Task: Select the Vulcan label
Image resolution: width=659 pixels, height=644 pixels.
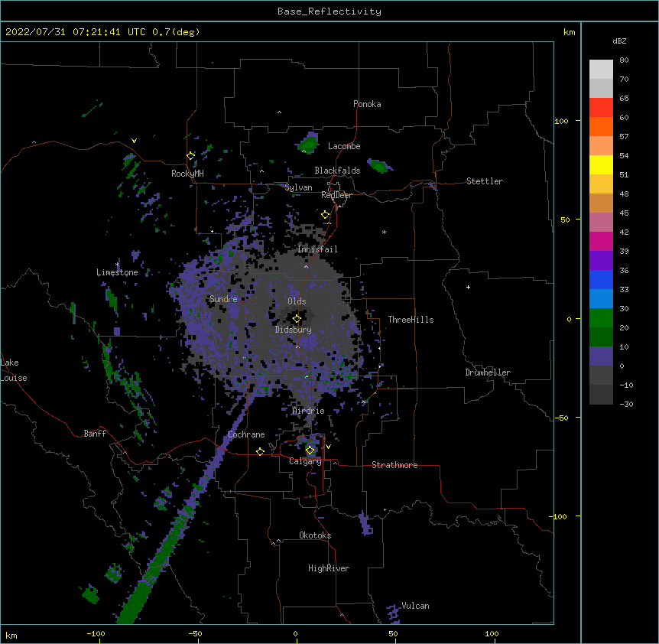Action: [x=415, y=606]
